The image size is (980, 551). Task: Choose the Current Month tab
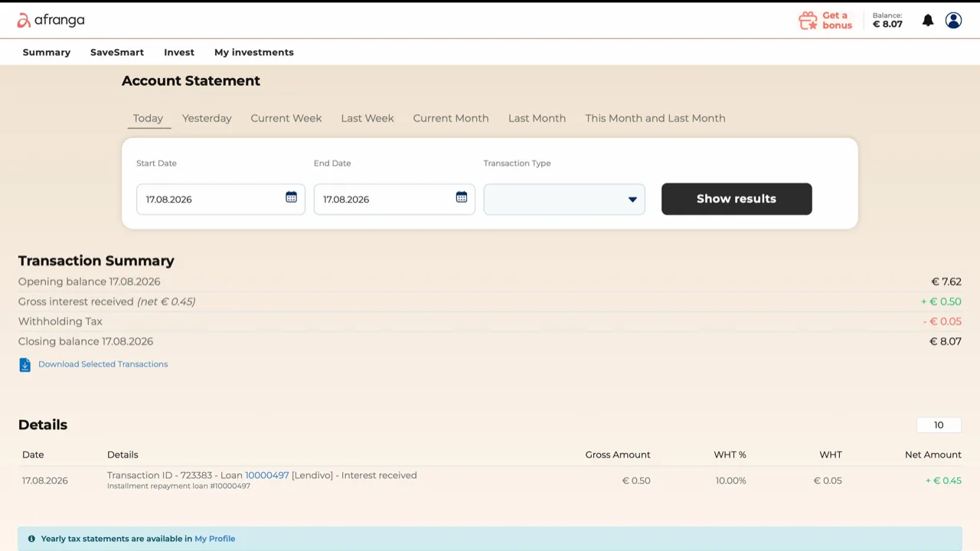pyautogui.click(x=451, y=119)
